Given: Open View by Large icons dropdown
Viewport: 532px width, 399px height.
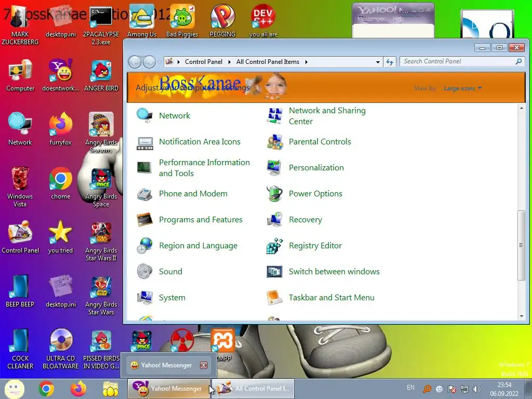Looking at the screenshot, I should click(463, 88).
